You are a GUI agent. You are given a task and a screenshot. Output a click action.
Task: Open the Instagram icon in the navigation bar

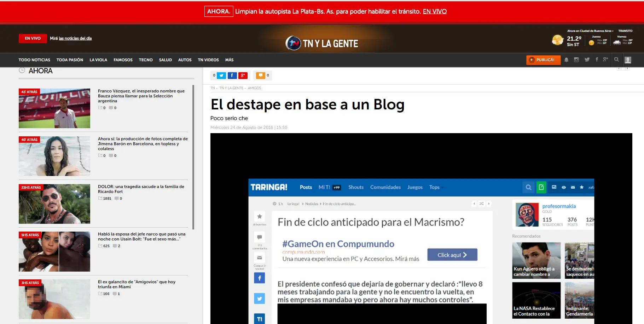point(576,60)
